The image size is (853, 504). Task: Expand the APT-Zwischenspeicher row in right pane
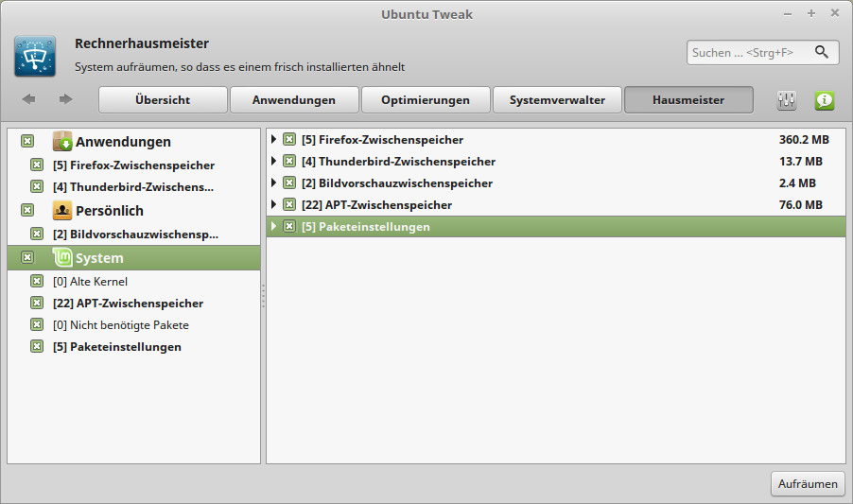273,205
